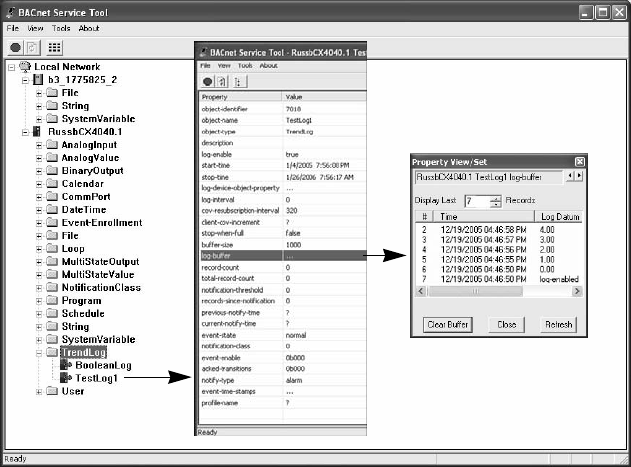Click the Time column header

tap(484, 217)
